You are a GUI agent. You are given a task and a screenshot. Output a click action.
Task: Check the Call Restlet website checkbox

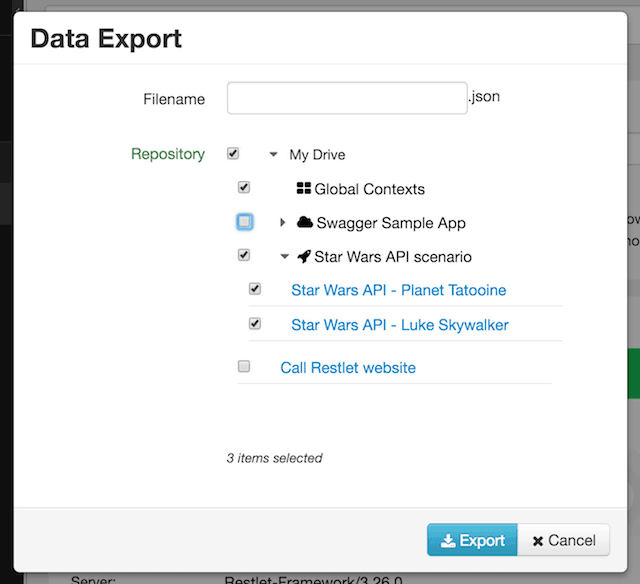244,367
